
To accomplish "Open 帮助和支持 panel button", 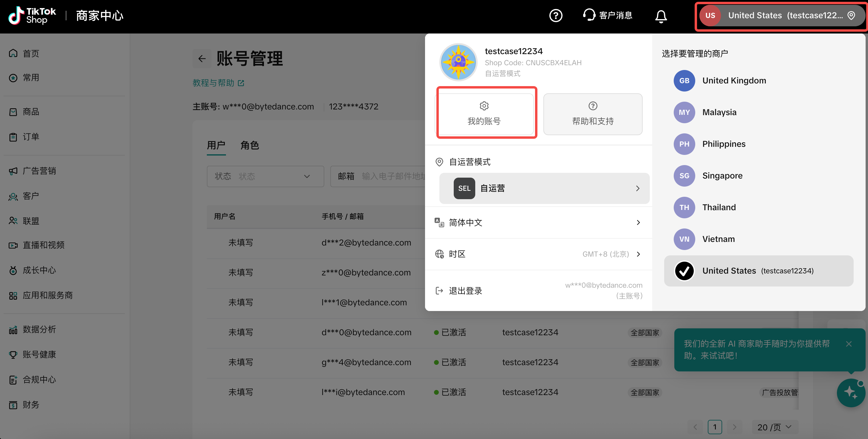I will pyautogui.click(x=592, y=114).
